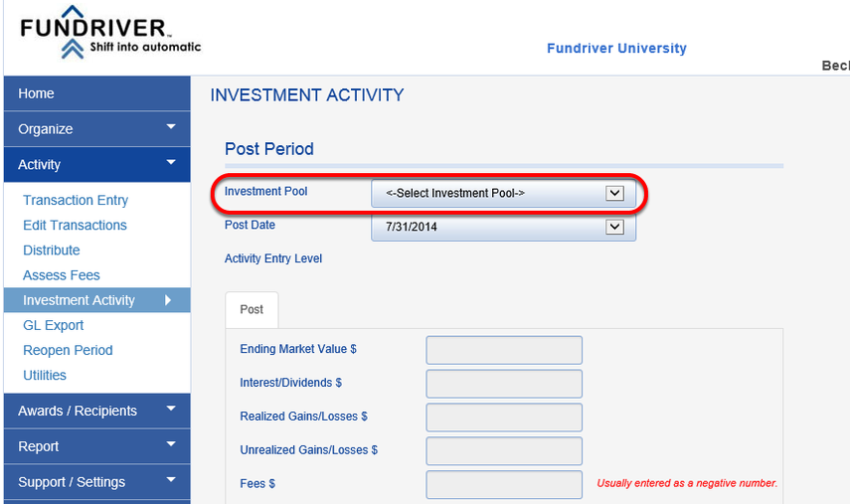Click the Ending Market Value $ field
The image size is (850, 504).
click(504, 350)
